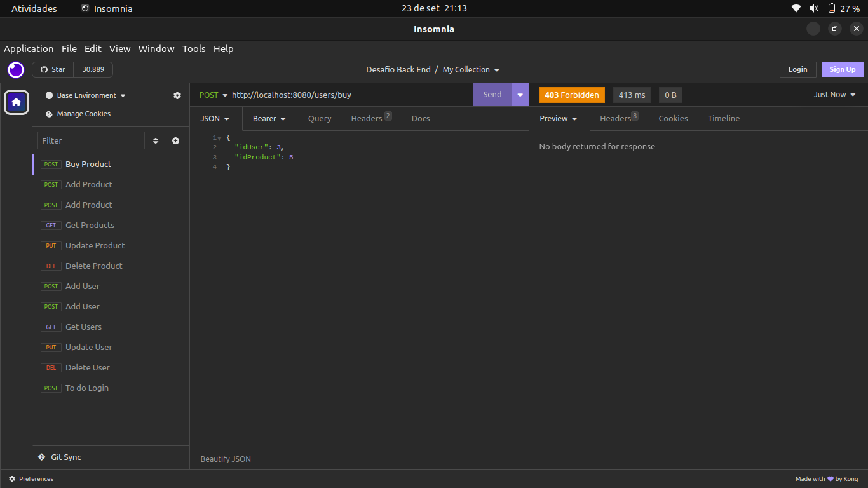Open the Send options dropdown arrow
The height and width of the screenshot is (488, 868).
tap(520, 95)
